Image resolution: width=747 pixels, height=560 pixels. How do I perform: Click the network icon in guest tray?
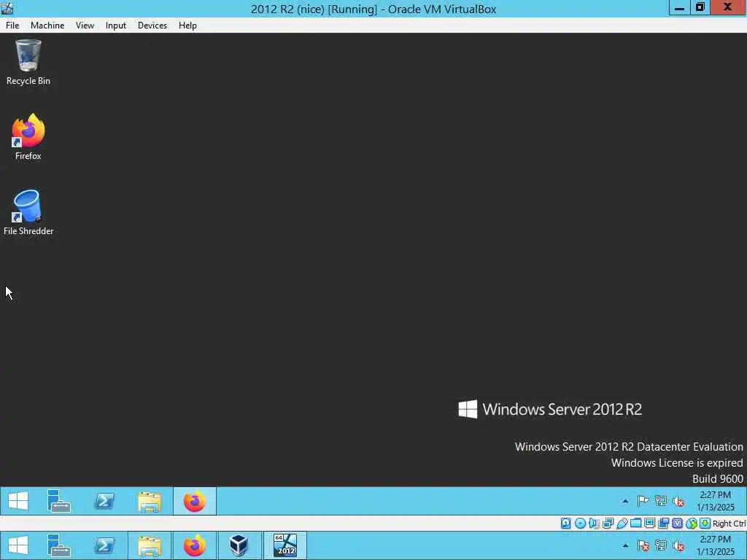click(x=661, y=501)
